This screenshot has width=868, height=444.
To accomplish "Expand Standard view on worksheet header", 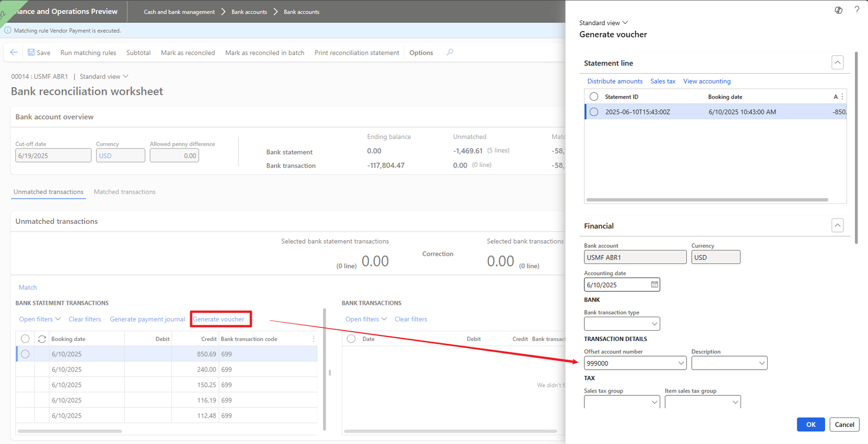I will pos(104,76).
